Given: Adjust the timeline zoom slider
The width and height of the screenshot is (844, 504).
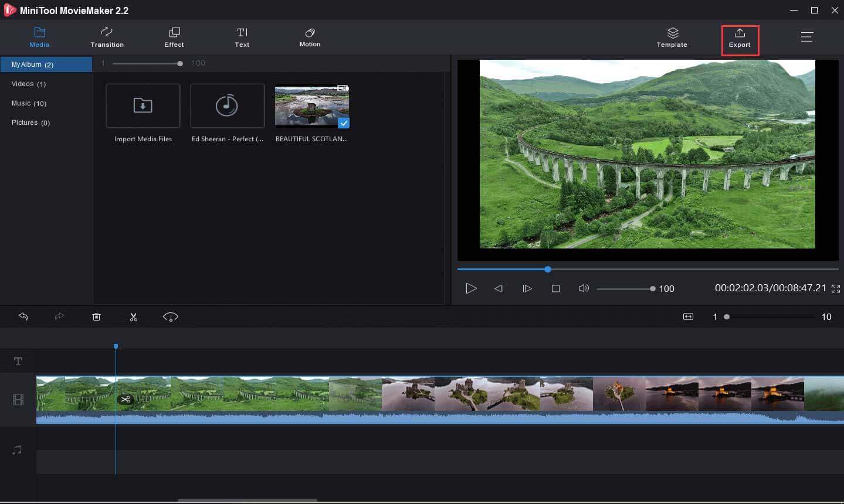Looking at the screenshot, I should (x=769, y=316).
